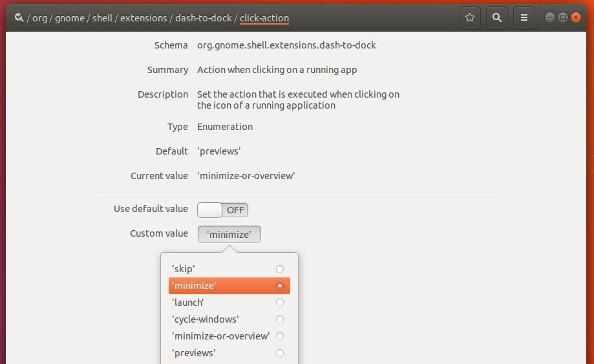Viewport: 594px width, 364px height.
Task: Minimize the dconf Editor window
Action: click(x=550, y=18)
